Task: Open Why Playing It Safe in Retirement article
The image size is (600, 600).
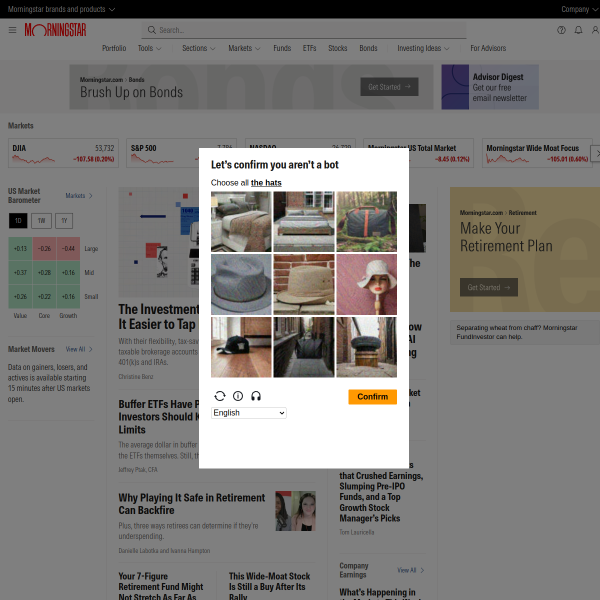Action: click(x=192, y=504)
